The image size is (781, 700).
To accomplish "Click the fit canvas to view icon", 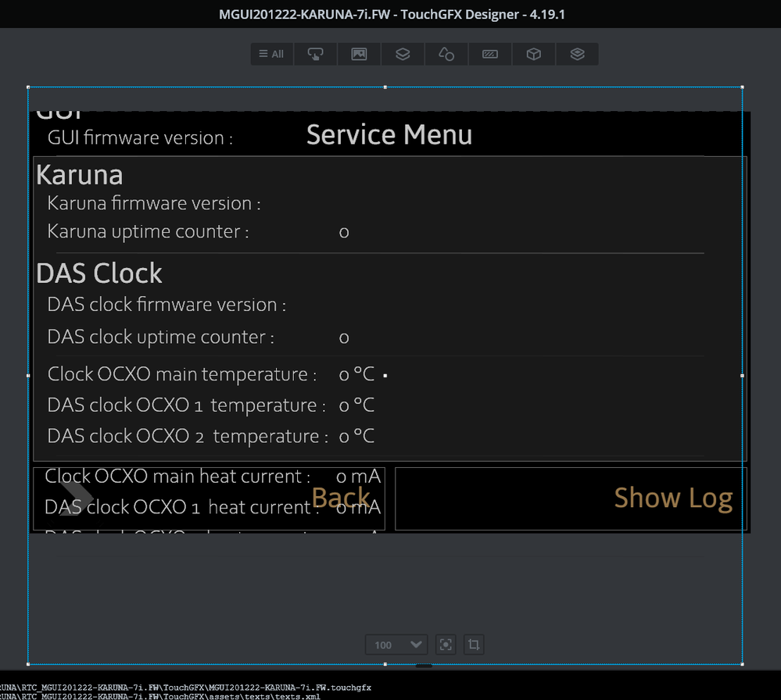I will pos(446,645).
